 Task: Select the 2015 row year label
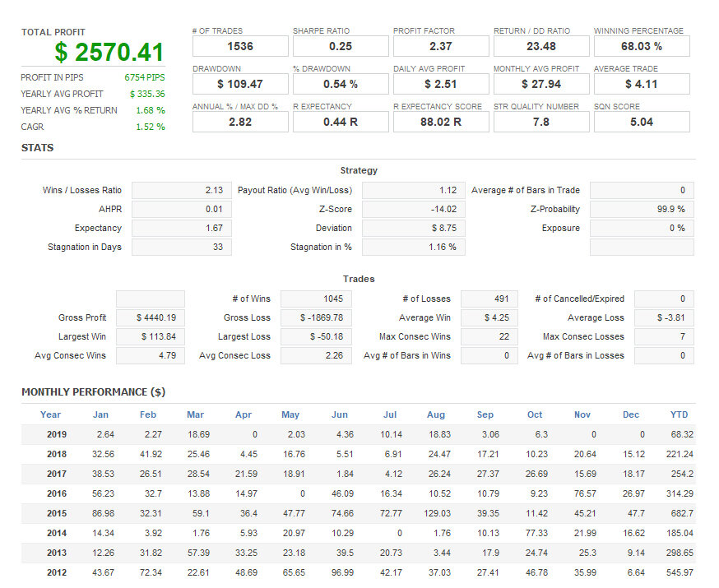point(57,513)
